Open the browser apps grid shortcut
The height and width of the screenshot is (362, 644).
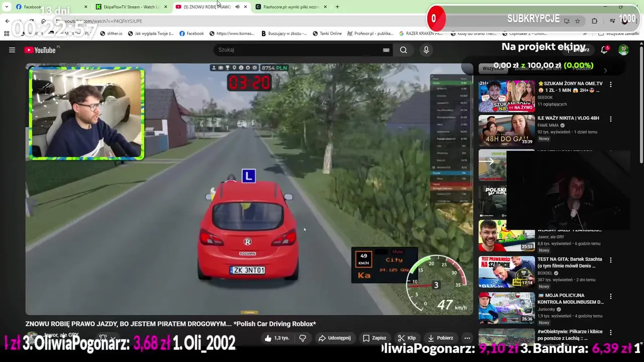(x=7, y=34)
